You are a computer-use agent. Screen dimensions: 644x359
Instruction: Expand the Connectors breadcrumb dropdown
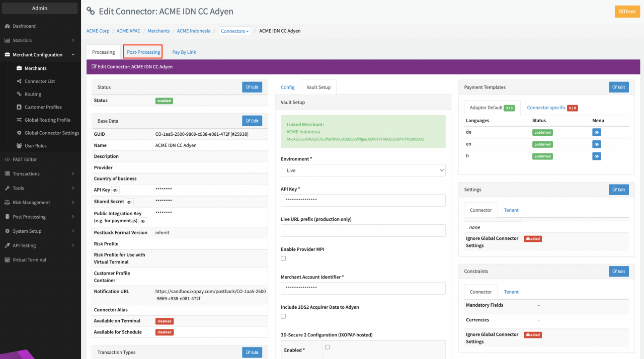click(x=234, y=31)
